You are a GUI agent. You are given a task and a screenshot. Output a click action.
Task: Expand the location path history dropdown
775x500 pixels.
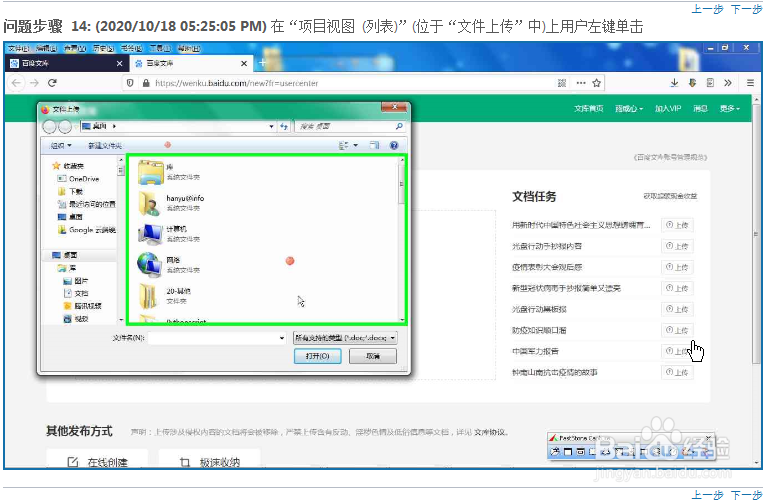click(x=271, y=126)
